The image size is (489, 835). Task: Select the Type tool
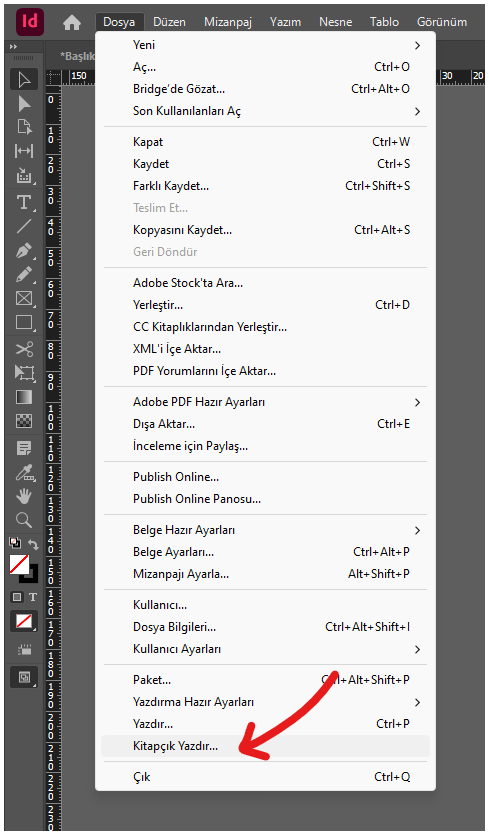click(x=24, y=202)
